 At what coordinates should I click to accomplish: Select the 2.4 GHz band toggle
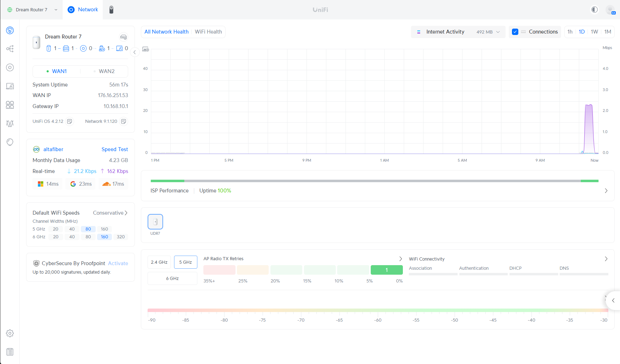point(159,262)
